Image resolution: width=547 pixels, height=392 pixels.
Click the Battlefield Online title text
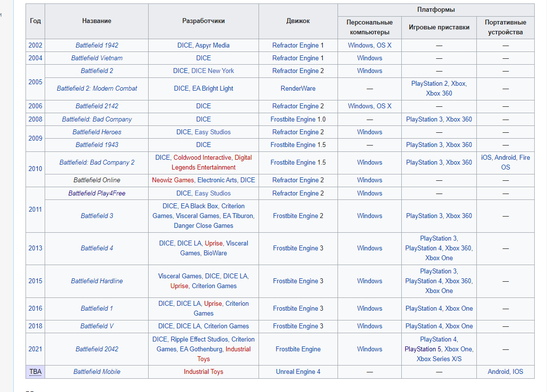(97, 180)
